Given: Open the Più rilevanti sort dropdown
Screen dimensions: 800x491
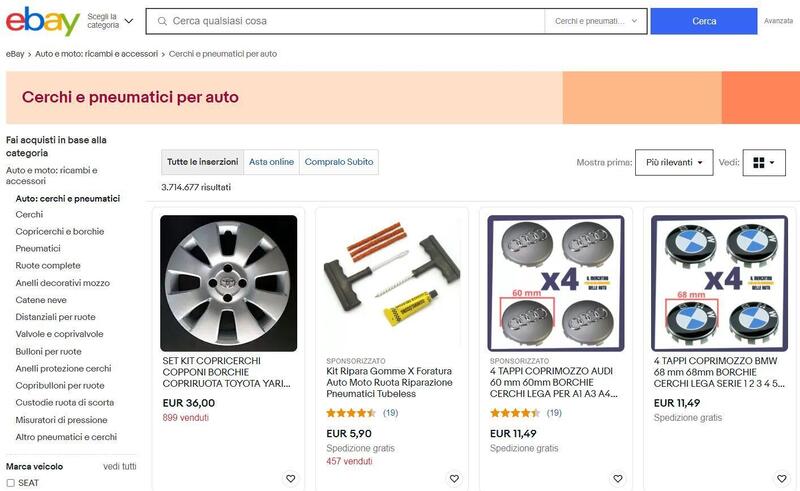Looking at the screenshot, I should 673,162.
